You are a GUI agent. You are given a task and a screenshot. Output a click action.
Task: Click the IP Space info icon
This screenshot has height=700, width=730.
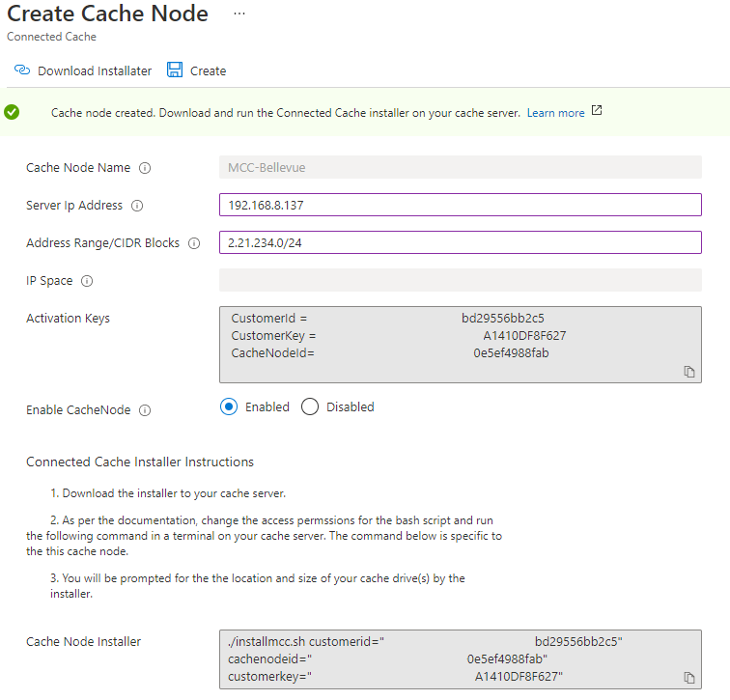pos(87,282)
